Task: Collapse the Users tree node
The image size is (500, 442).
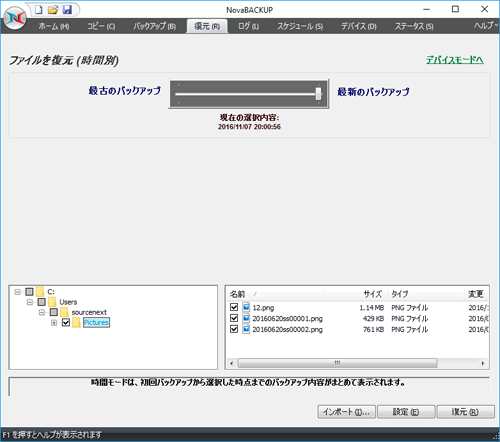Action: click(x=30, y=302)
